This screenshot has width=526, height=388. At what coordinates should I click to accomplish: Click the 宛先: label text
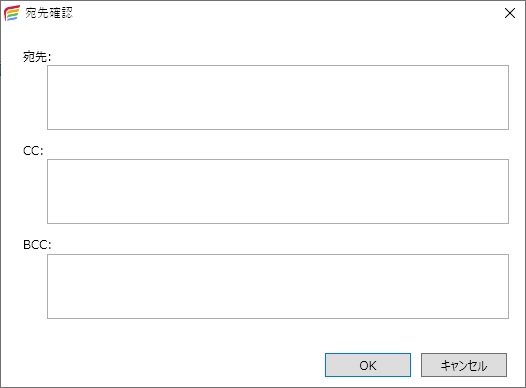coord(37,56)
